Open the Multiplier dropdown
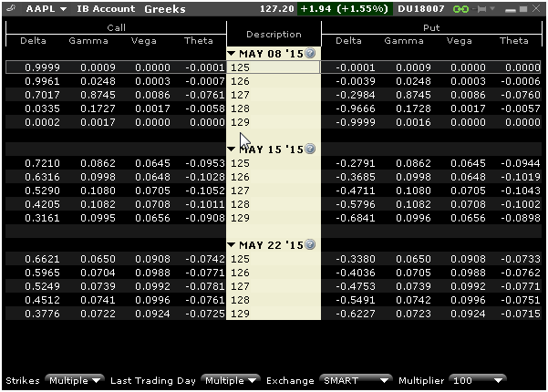The width and height of the screenshot is (548, 392). tap(478, 379)
